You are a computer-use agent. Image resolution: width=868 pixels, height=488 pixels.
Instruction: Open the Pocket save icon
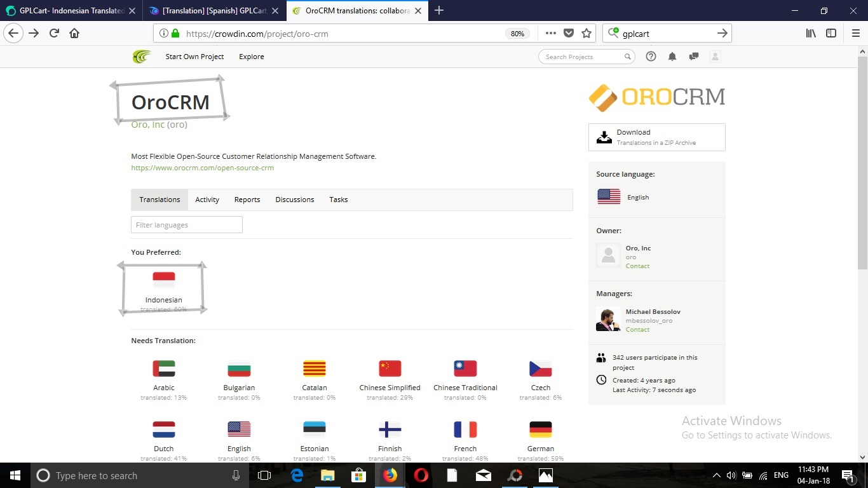pyautogui.click(x=569, y=33)
